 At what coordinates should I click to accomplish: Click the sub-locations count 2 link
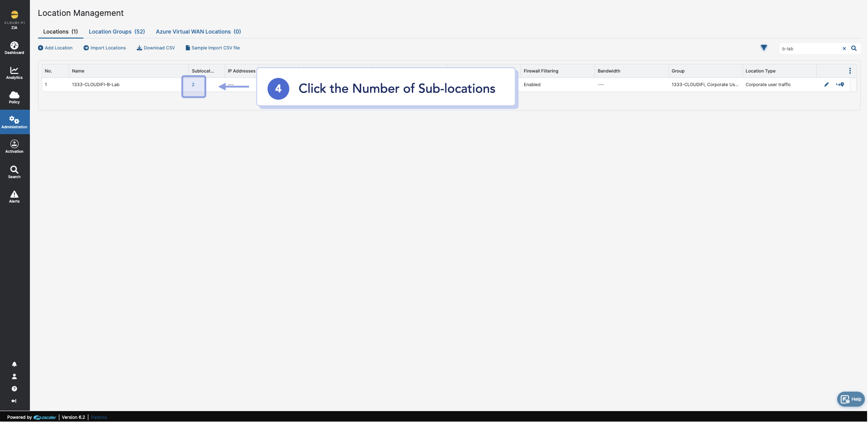[x=193, y=85]
